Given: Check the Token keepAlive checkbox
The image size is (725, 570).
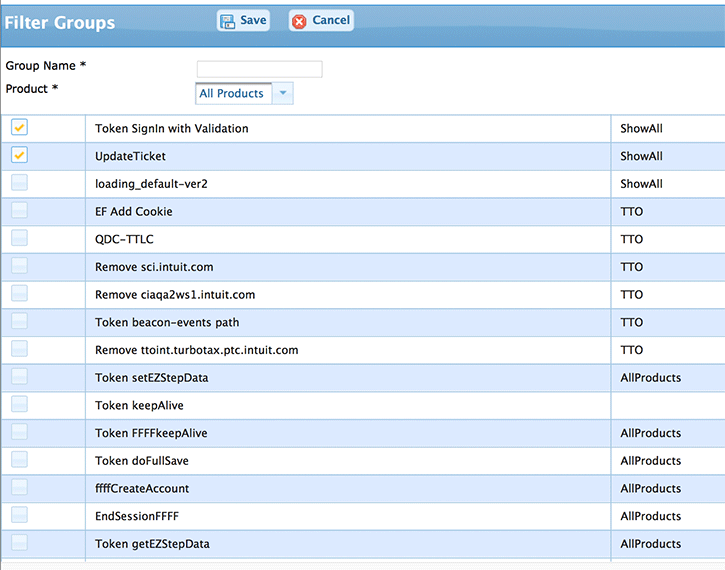Looking at the screenshot, I should pyautogui.click(x=19, y=404).
